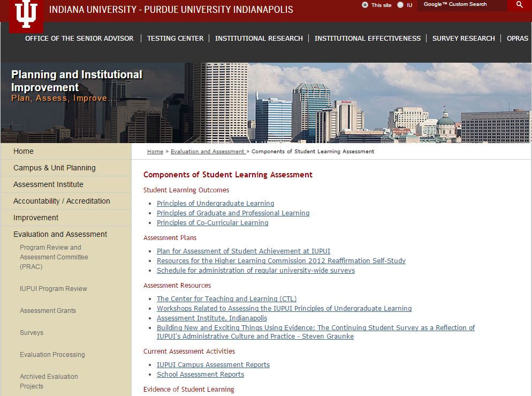This screenshot has width=532, height=396.
Task: Open Evaluation and Assessment sidebar section
Action: pos(60,234)
